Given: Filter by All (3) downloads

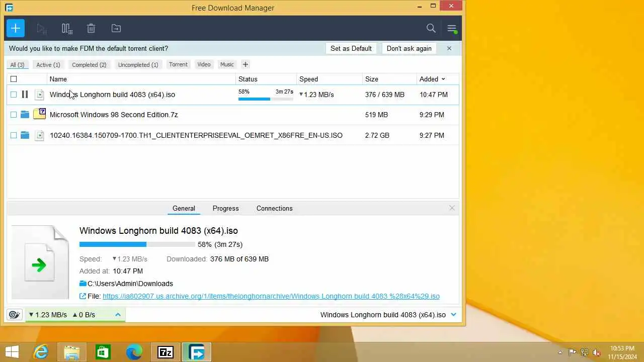Looking at the screenshot, I should coord(17,64).
